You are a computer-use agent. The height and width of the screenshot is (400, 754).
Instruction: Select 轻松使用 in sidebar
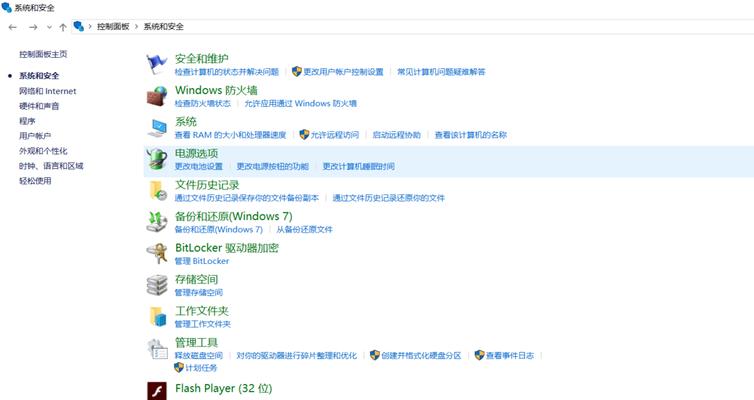click(x=35, y=181)
